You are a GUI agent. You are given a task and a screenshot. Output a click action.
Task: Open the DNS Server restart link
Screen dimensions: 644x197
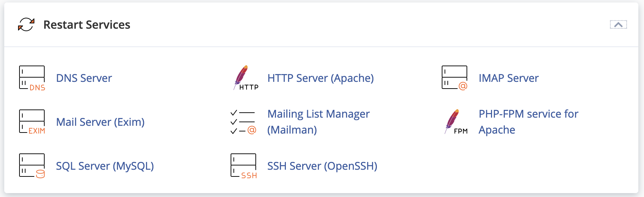[84, 78]
